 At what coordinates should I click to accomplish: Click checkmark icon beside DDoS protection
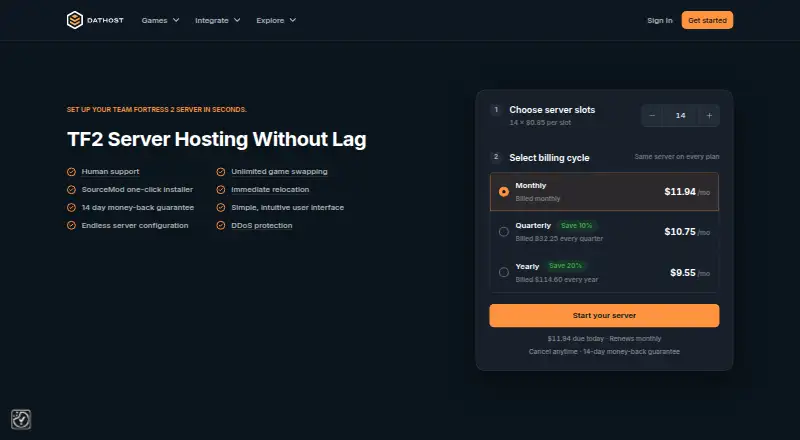pos(221,226)
